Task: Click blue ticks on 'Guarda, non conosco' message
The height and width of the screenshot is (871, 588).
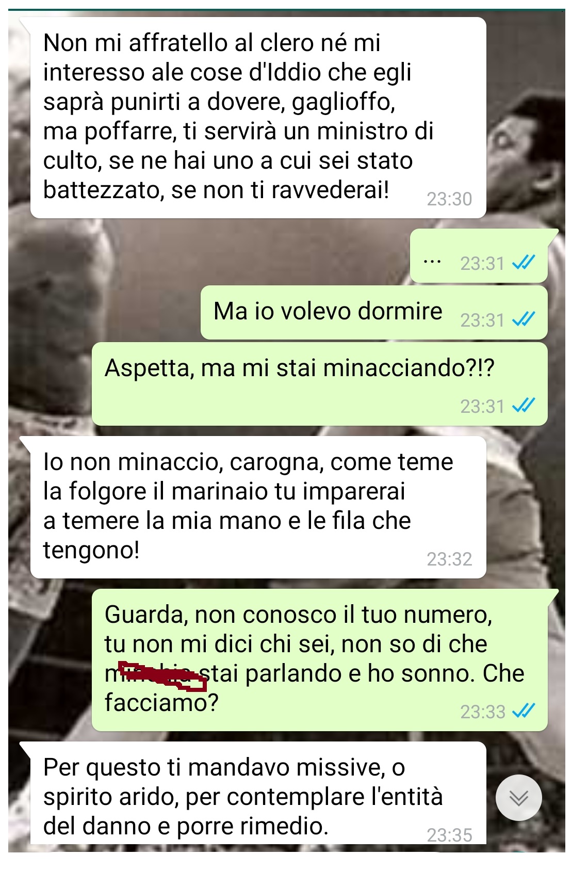Action: (x=524, y=711)
